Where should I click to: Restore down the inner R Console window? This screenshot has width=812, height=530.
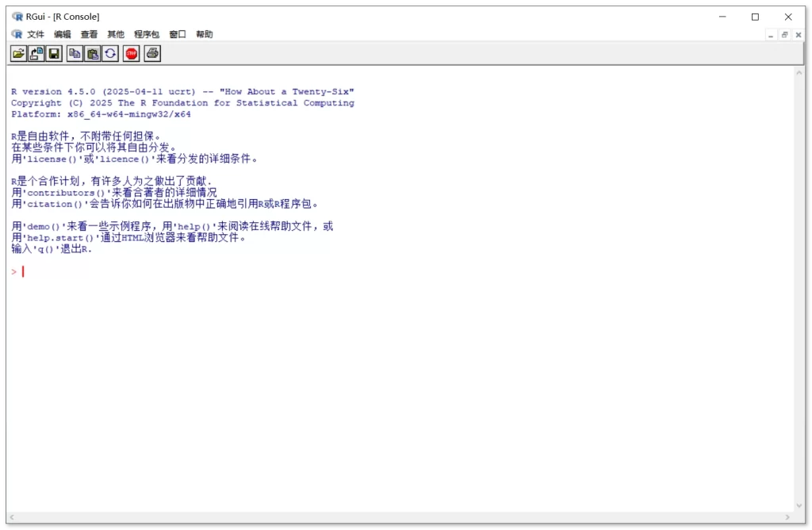(x=784, y=35)
